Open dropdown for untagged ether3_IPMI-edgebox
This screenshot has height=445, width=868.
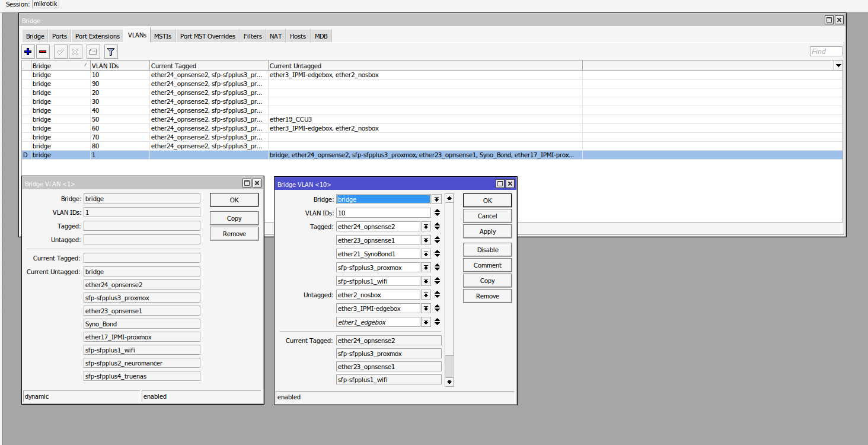(426, 309)
